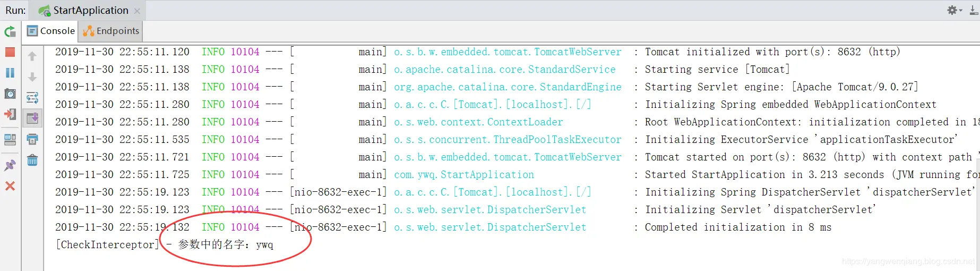Click the 'Starting service [Tomcat]' message
This screenshot has width=980, height=271.
click(717, 69)
